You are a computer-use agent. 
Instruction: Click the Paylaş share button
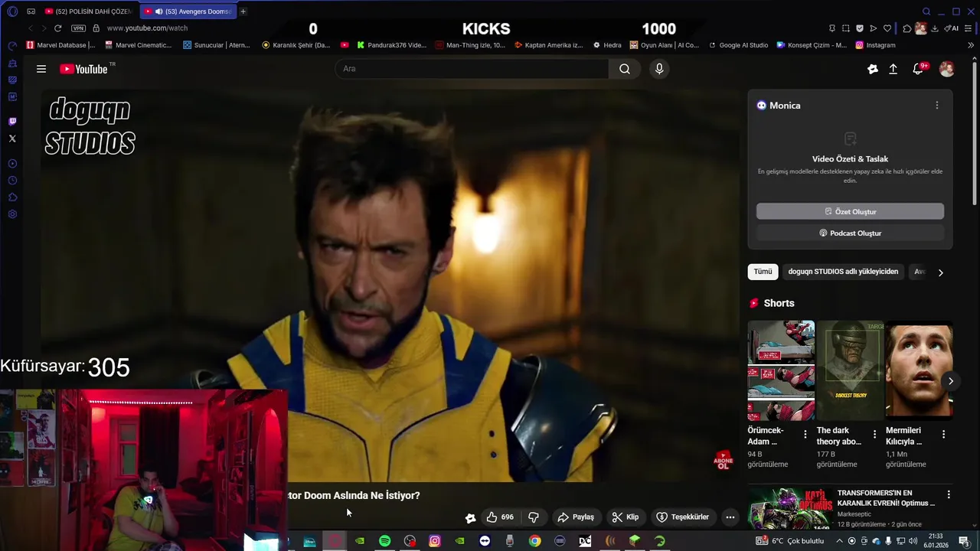pyautogui.click(x=576, y=517)
